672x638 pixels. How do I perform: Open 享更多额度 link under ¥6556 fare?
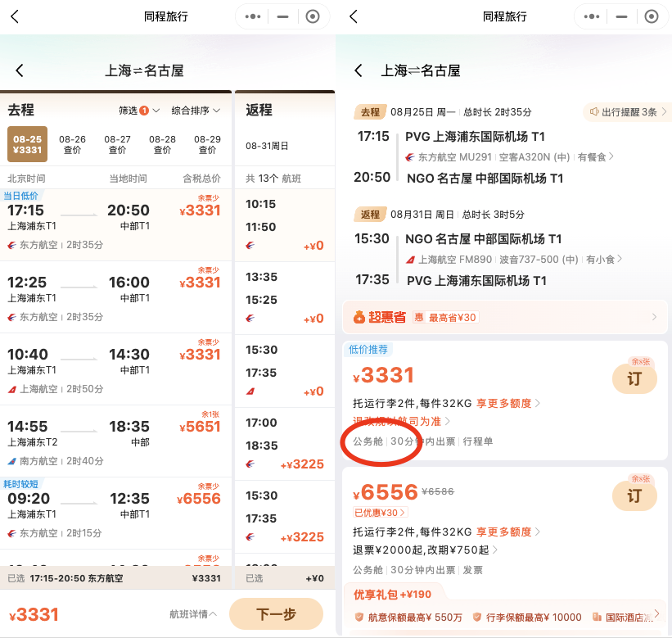tap(507, 532)
